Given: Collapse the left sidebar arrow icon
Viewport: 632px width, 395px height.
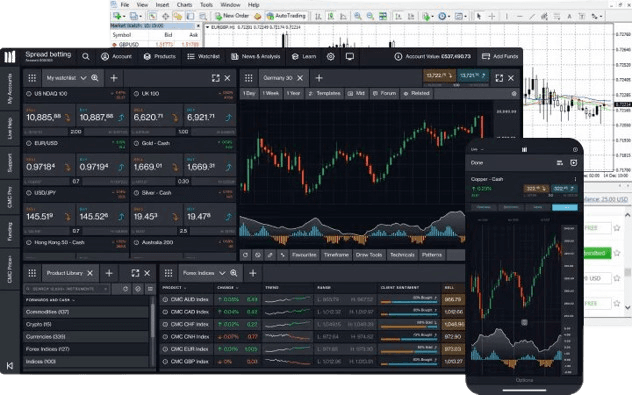Looking at the screenshot, I should [x=10, y=366].
